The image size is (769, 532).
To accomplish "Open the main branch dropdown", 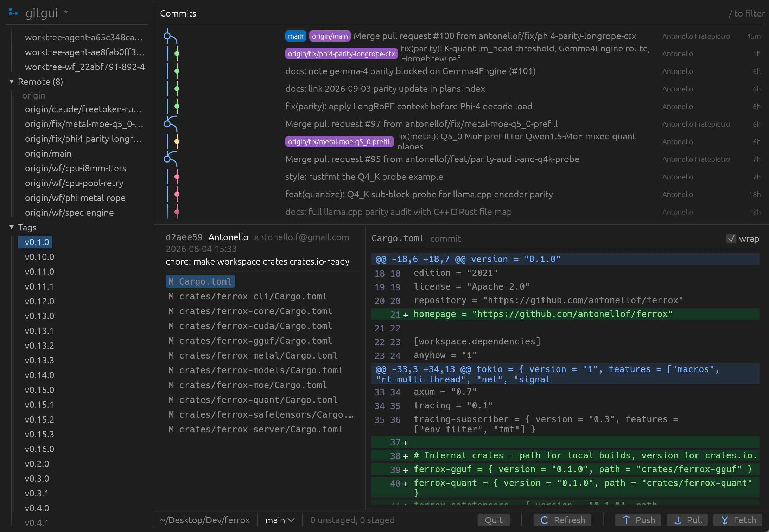I will click(280, 520).
